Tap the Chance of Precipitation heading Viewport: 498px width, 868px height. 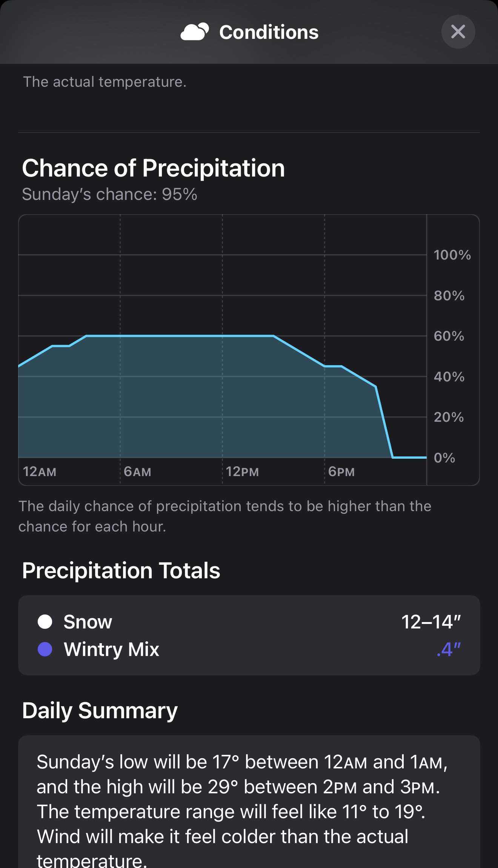point(153,168)
